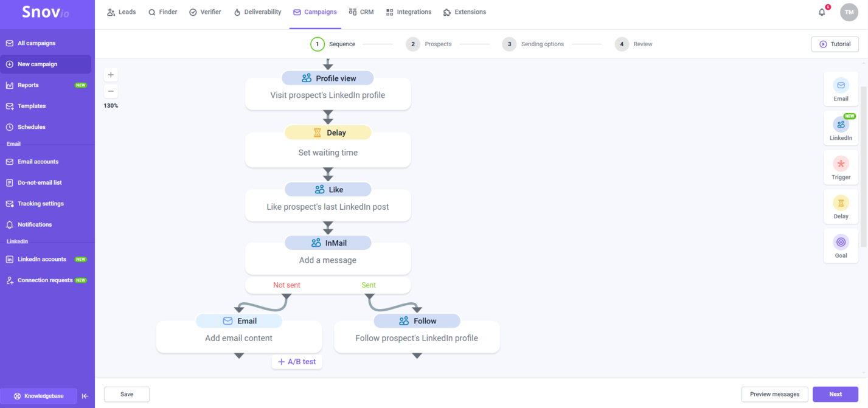Viewport: 868px width, 408px height.
Task: Click the Preview messages button
Action: coord(774,394)
